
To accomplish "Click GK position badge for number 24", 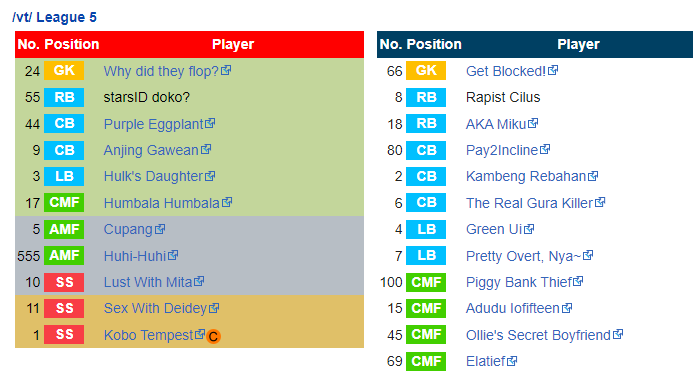I will coord(64,71).
